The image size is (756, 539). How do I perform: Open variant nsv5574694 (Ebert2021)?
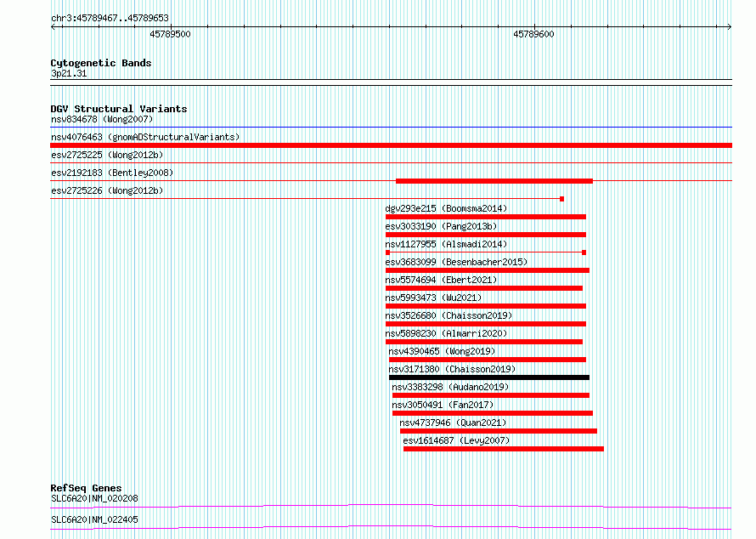441,280
